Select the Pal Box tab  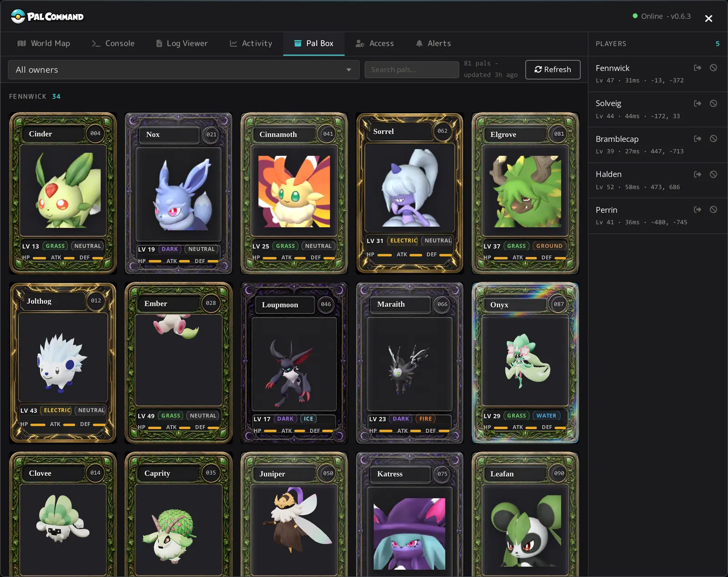[314, 43]
